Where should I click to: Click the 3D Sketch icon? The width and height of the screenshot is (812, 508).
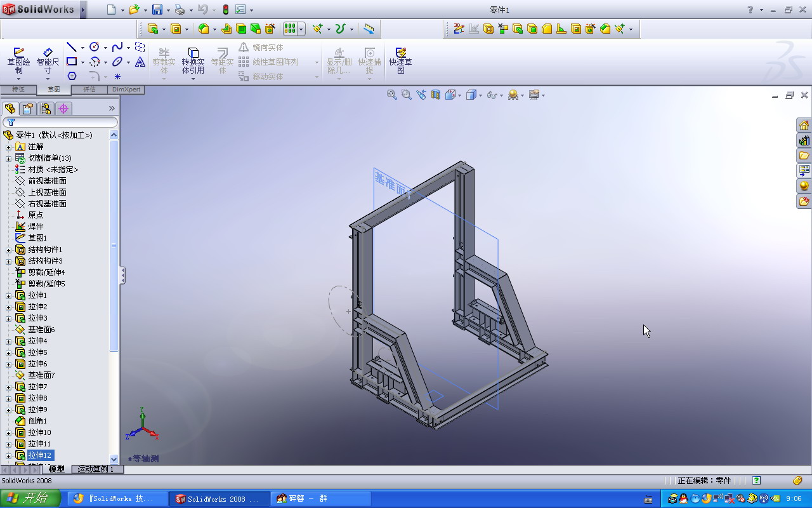pos(459,29)
